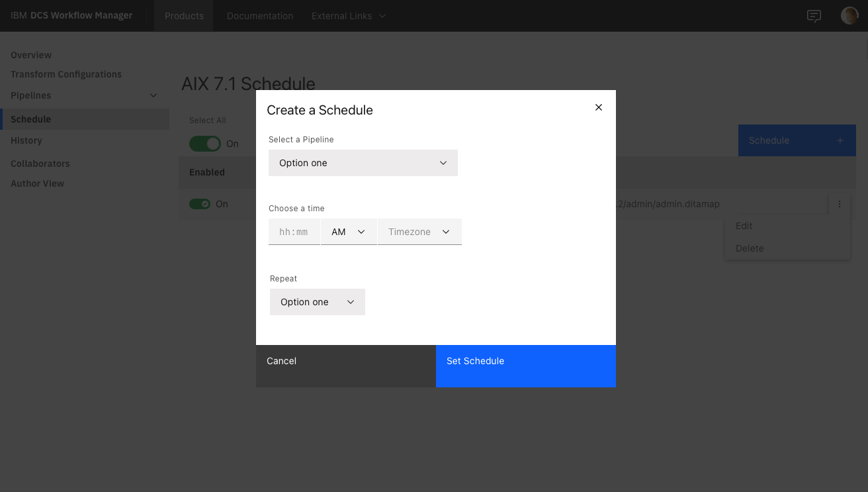Click the plus icon on Schedule button
This screenshot has width=868, height=492.
[840, 140]
